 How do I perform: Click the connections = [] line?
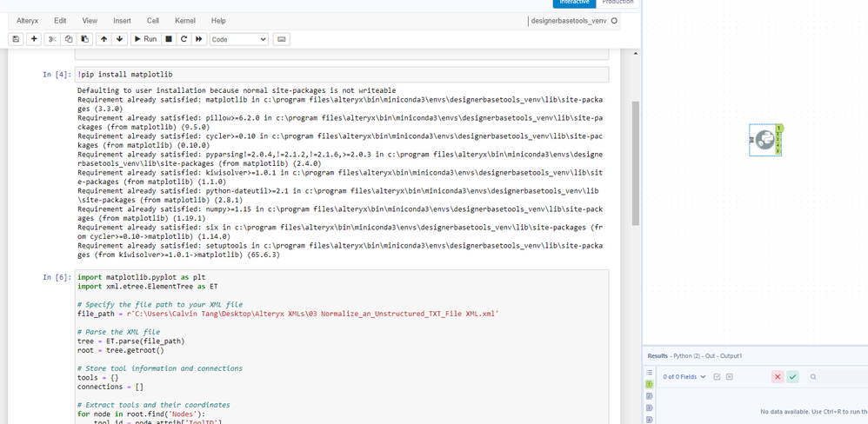coord(110,387)
